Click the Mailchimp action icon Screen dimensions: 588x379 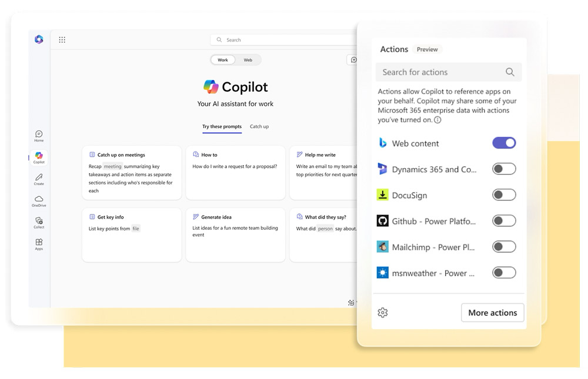coord(383,247)
